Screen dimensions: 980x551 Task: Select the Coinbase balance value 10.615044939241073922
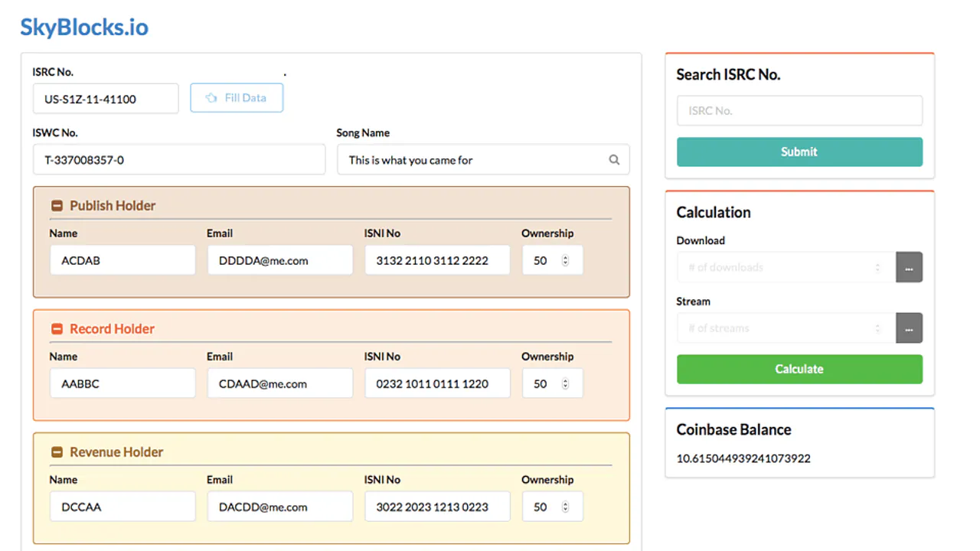tap(743, 459)
